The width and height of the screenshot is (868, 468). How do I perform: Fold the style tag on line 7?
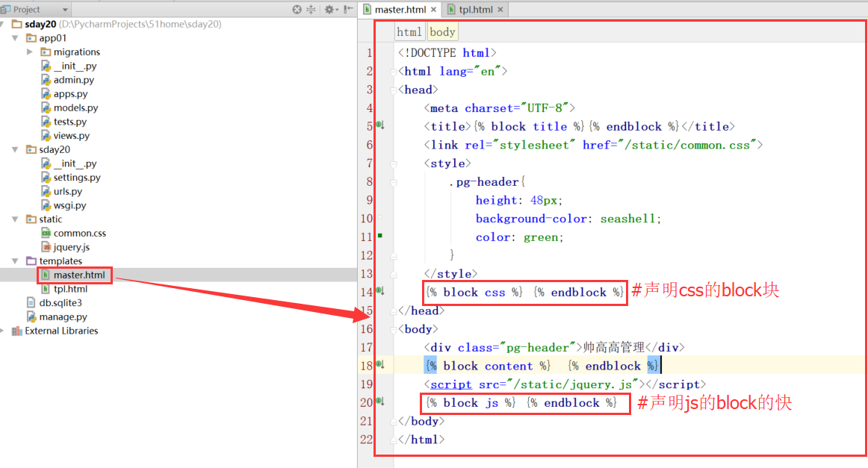pyautogui.click(x=394, y=163)
